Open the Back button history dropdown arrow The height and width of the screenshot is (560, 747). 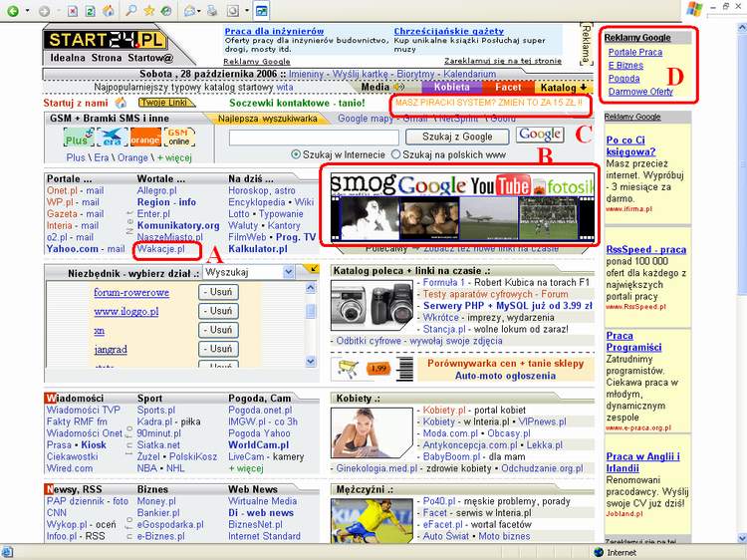click(27, 11)
